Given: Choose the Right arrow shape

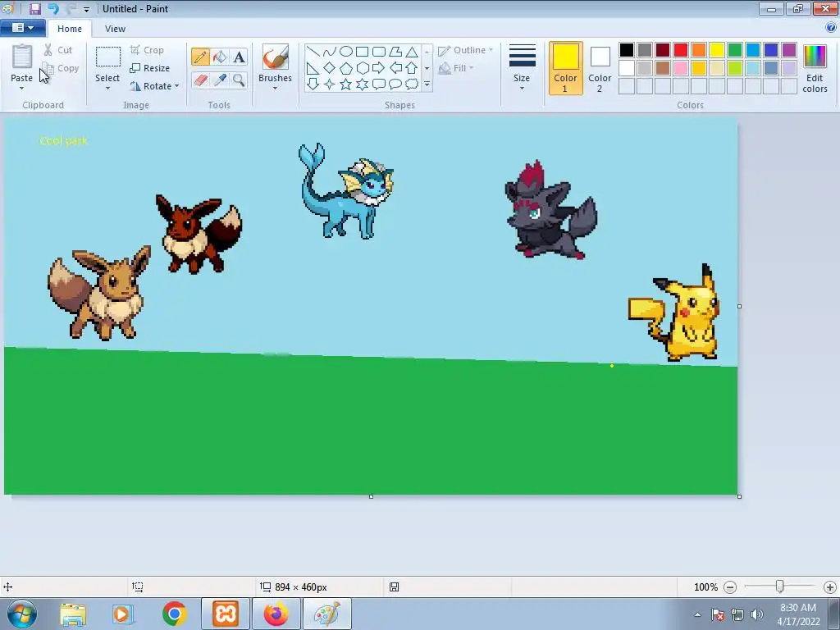Looking at the screenshot, I should click(x=379, y=68).
